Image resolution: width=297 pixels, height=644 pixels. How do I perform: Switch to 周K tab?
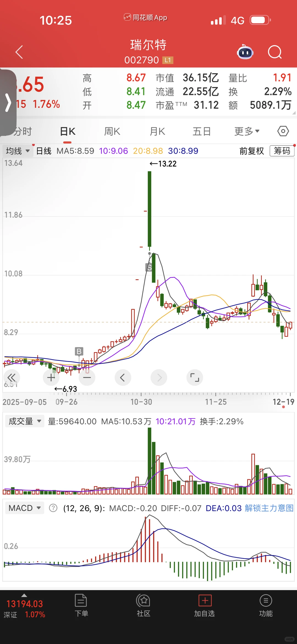(x=112, y=131)
